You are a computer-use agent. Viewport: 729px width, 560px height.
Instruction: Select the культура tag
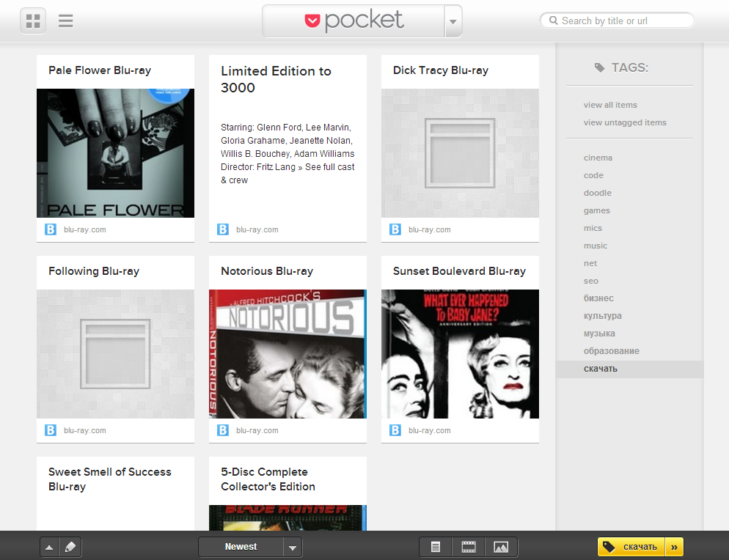(x=603, y=317)
